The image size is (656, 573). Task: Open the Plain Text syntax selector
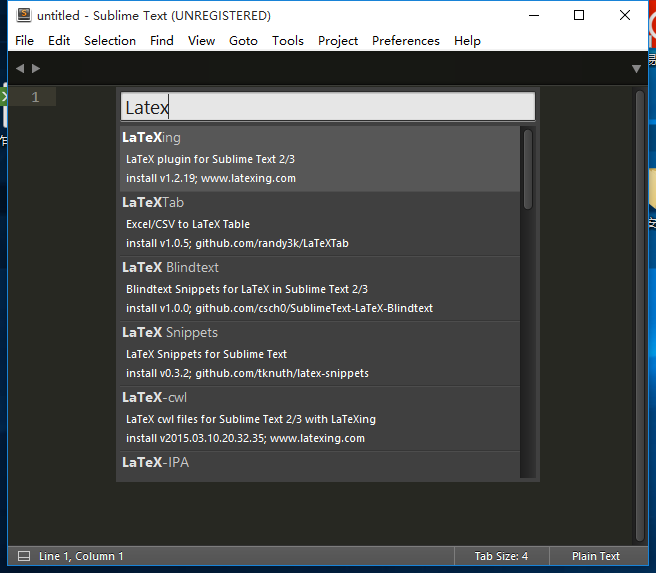coord(596,556)
